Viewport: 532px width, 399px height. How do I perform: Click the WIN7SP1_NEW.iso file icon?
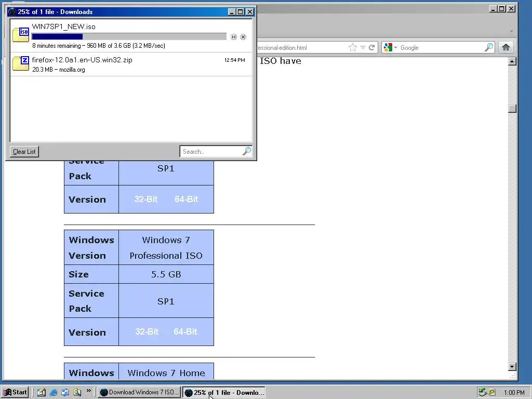point(21,35)
